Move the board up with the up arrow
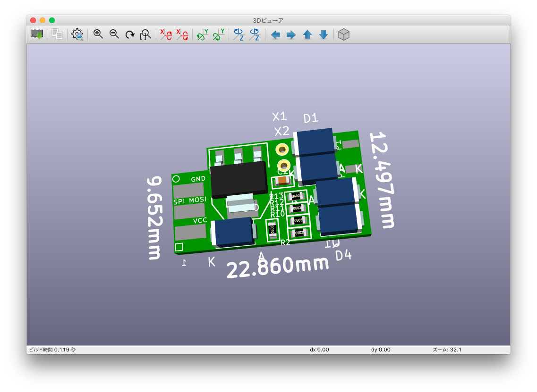The image size is (537, 392). tap(307, 34)
